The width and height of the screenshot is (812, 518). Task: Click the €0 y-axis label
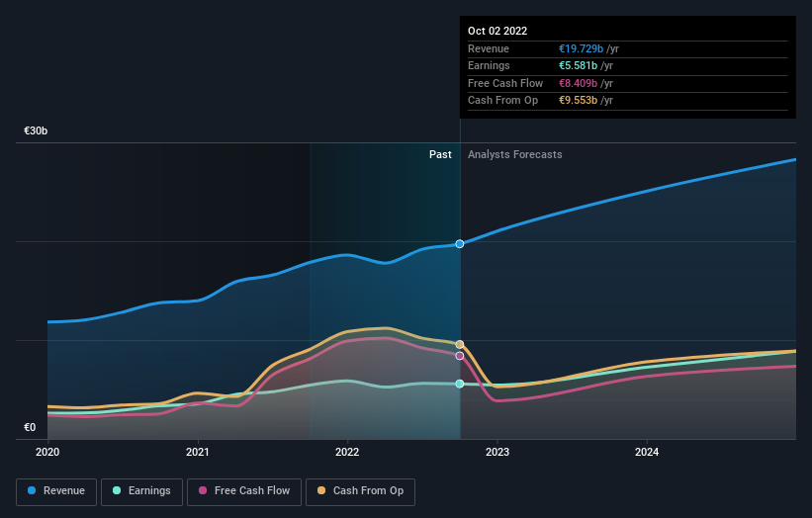point(30,427)
